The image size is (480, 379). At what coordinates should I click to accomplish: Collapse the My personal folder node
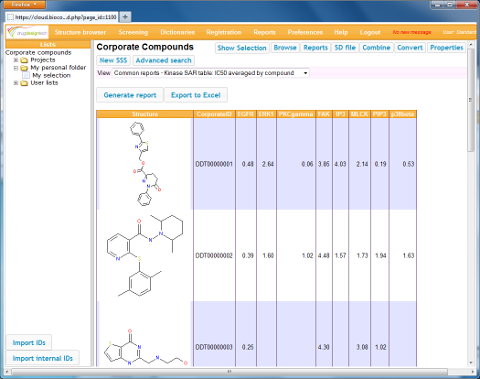tap(16, 68)
